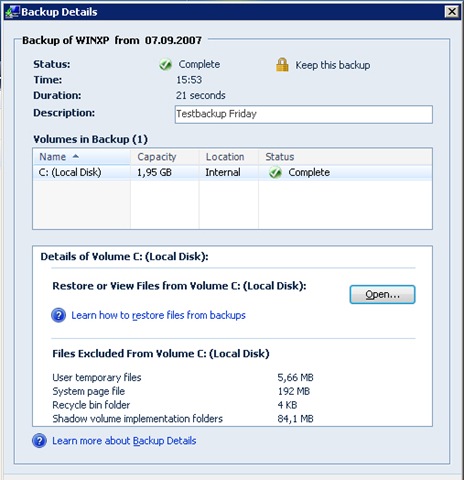Sort volumes by Name column header

(x=82, y=157)
